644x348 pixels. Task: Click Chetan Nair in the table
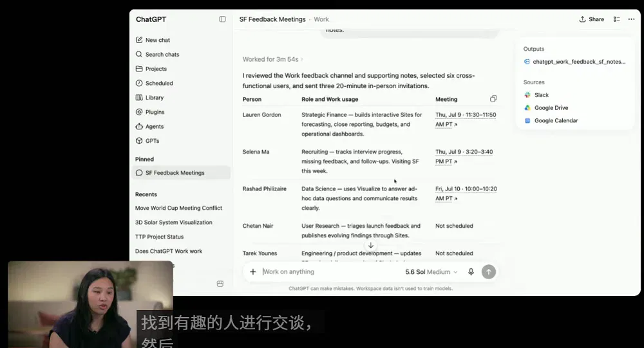pos(258,226)
